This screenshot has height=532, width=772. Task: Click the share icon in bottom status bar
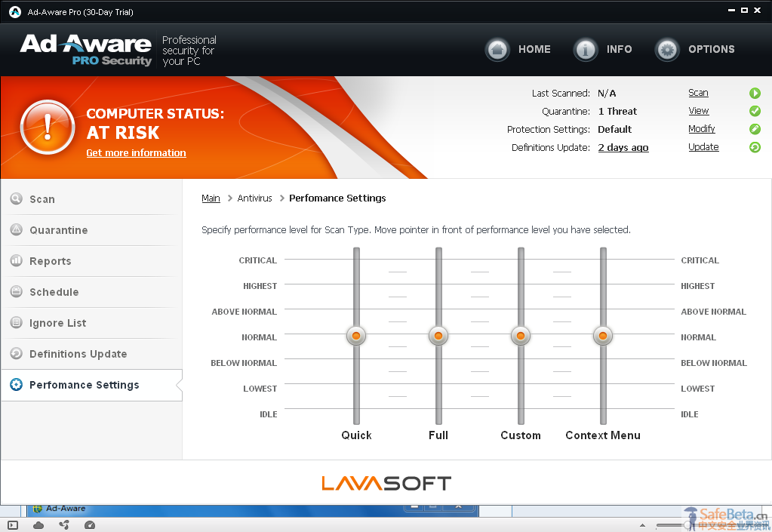(64, 525)
